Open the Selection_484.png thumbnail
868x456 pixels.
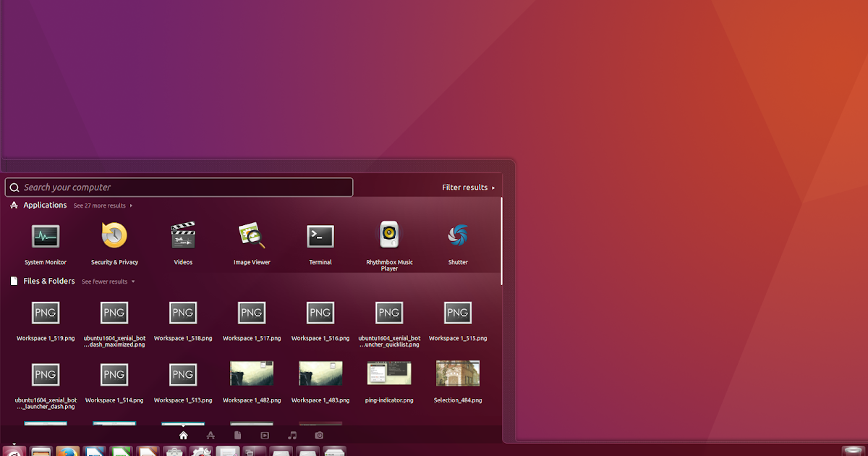point(457,373)
